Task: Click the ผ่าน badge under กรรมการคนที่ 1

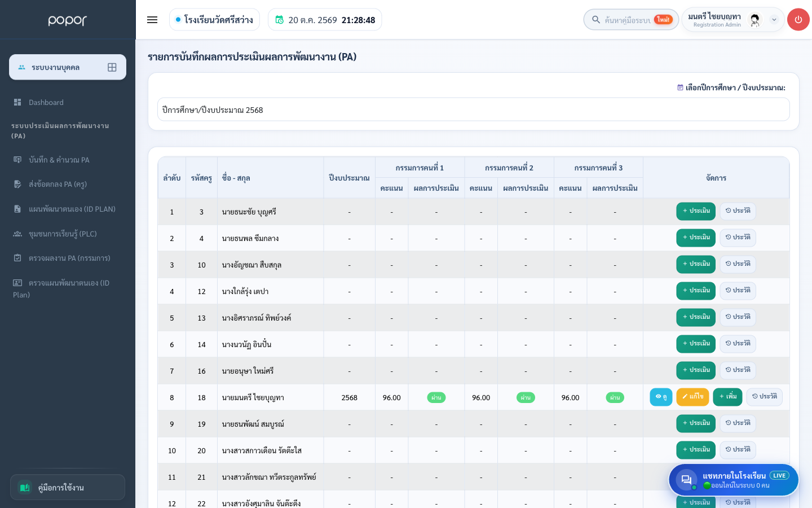Action: click(436, 397)
